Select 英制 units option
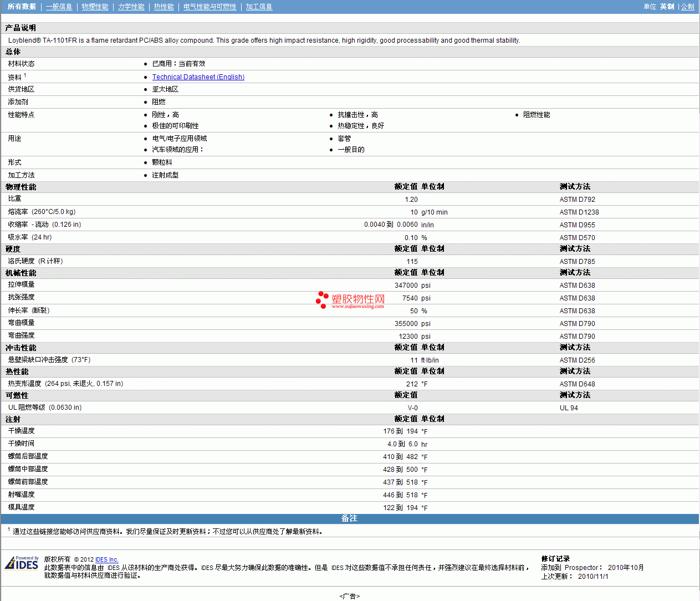Image resolution: width=700 pixels, height=601 pixels. [x=667, y=7]
